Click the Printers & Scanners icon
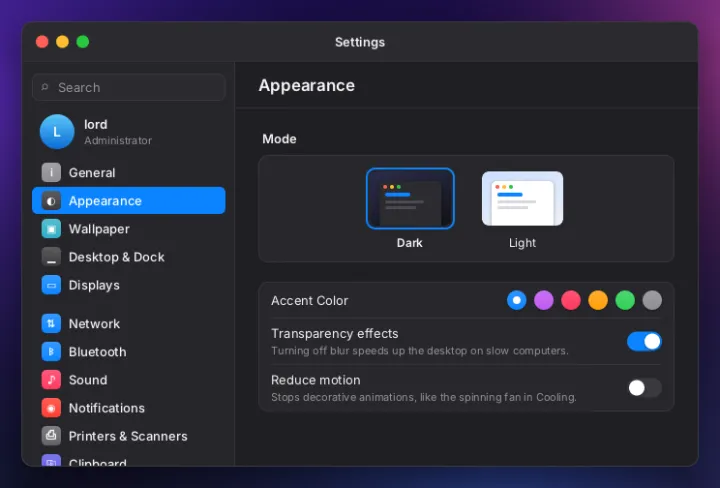Screen dimensions: 720x488 [x=51, y=436]
